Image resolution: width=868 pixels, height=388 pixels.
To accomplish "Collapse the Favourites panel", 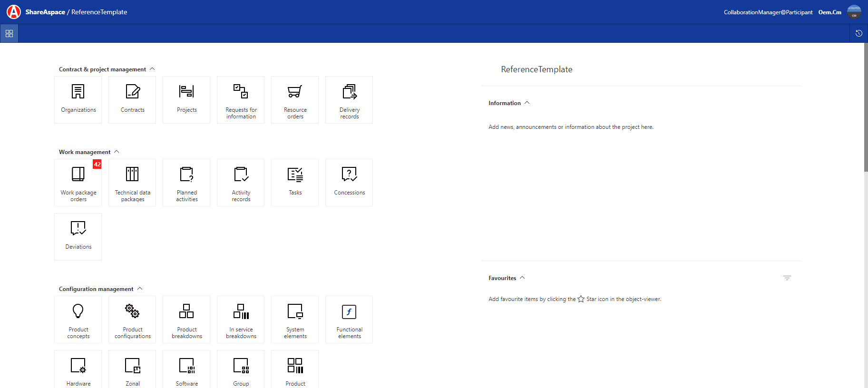I will tap(522, 278).
